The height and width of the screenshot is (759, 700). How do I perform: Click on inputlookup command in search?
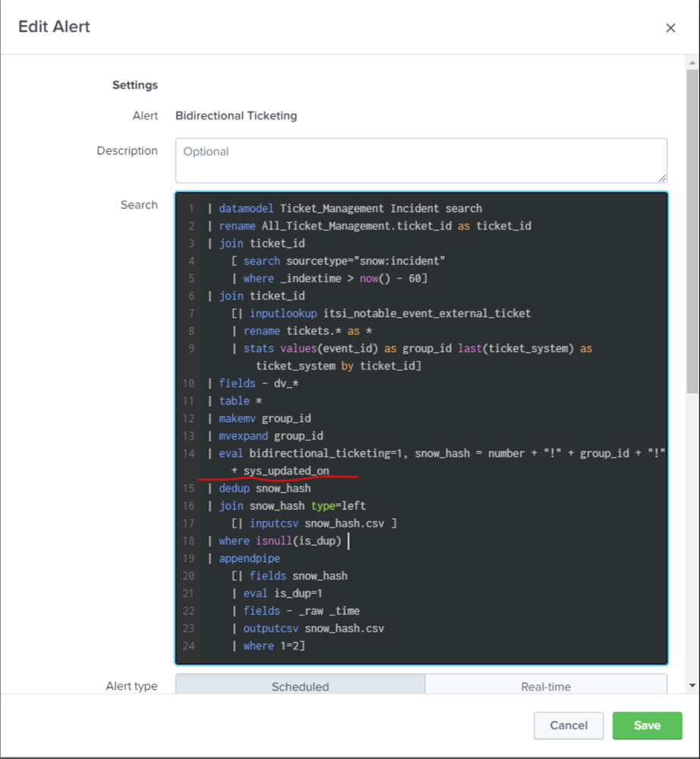tap(283, 314)
